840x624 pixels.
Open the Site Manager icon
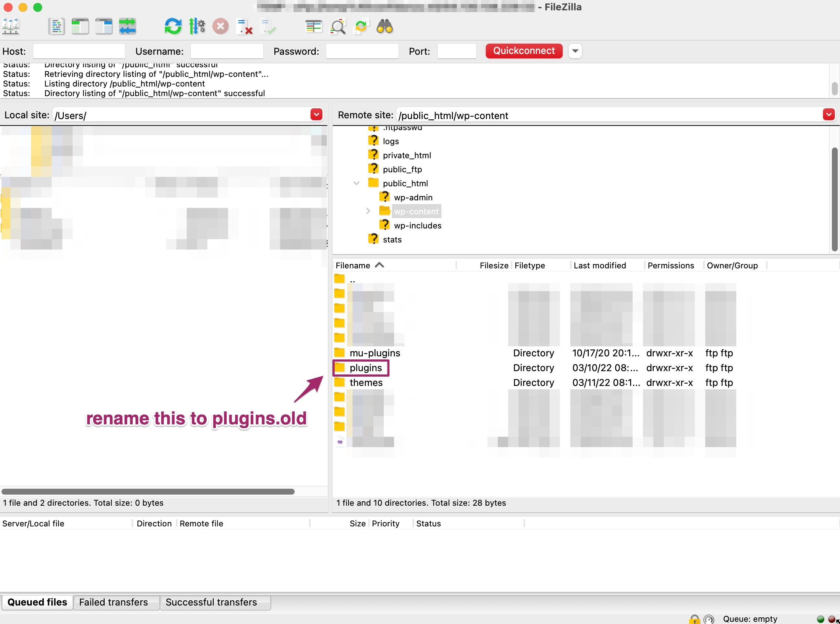11,27
